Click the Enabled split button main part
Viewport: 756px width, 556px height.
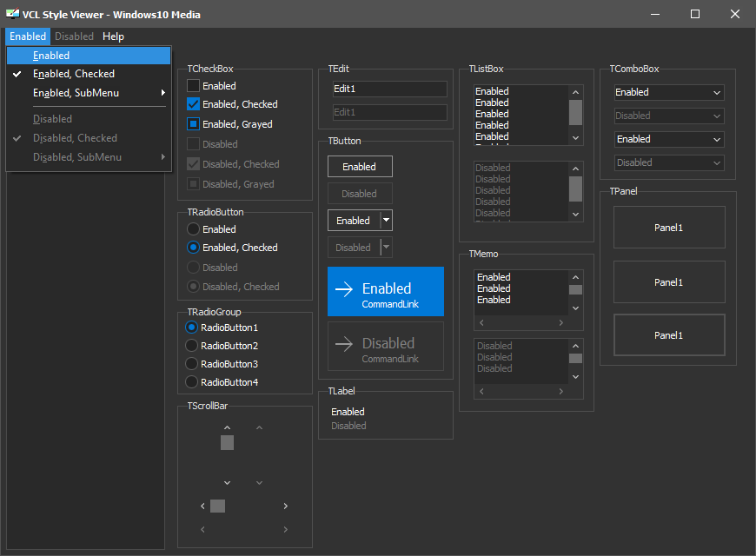354,221
